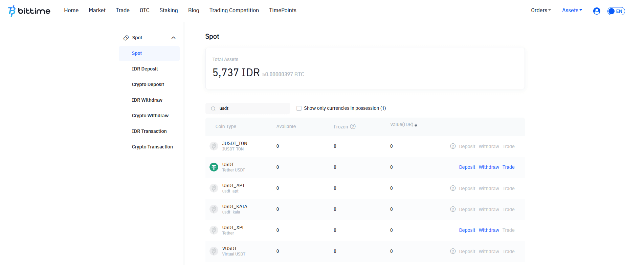
Task: Open IDR Withdraw in sidebar
Action: (x=147, y=100)
